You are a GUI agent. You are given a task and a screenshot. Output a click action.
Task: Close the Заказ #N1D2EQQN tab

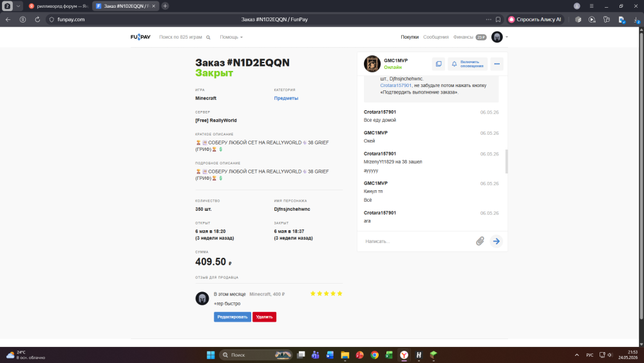coord(154,6)
